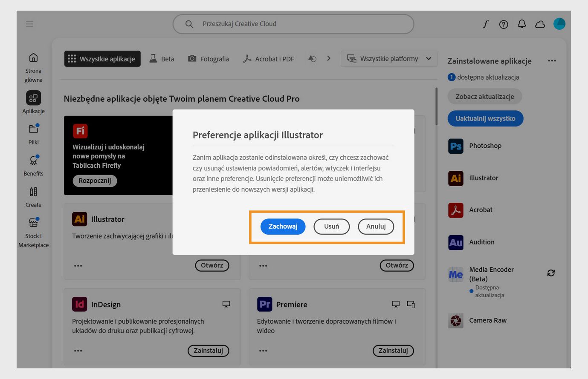This screenshot has height=379, width=588.
Task: Check the cloud sync status icon
Action: [x=540, y=24]
